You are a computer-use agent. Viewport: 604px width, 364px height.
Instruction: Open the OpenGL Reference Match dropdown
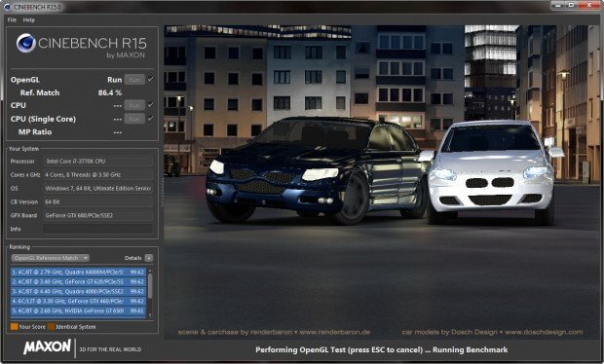point(51,258)
